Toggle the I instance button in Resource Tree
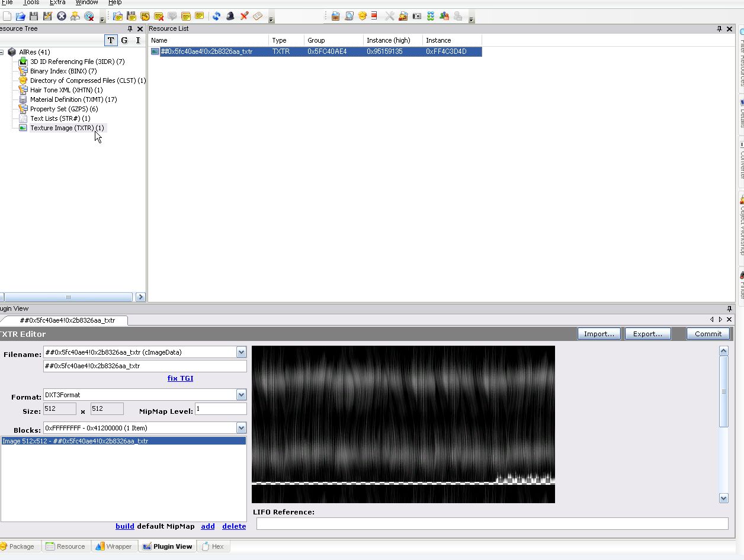The image size is (744, 560). pyautogui.click(x=138, y=40)
